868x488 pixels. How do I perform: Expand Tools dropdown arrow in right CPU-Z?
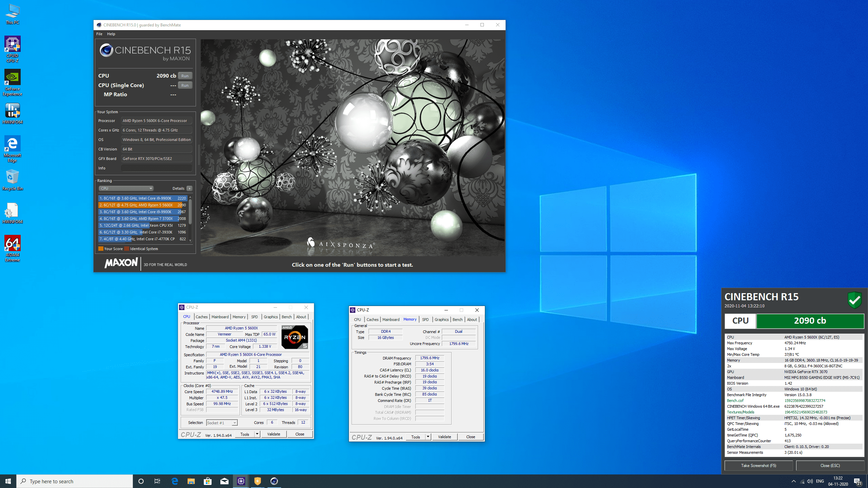[x=428, y=437]
